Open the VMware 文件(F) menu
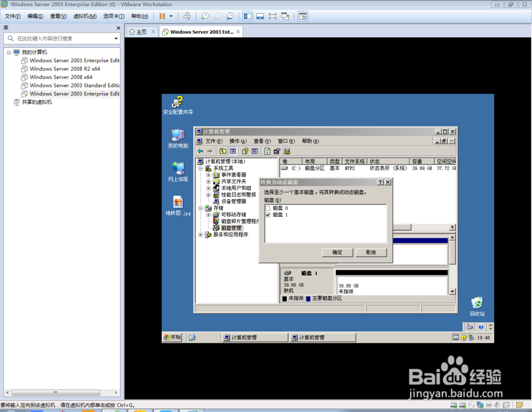This screenshot has width=532, height=412. click(13, 16)
